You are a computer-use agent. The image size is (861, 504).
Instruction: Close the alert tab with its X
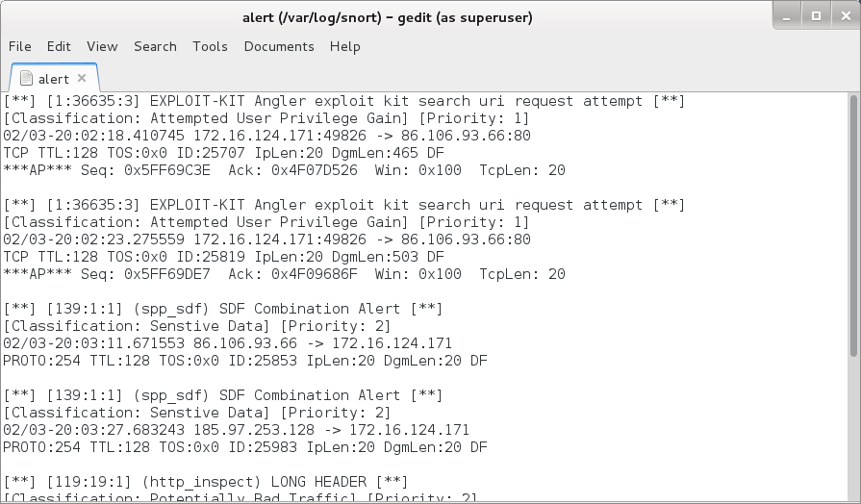click(x=82, y=79)
